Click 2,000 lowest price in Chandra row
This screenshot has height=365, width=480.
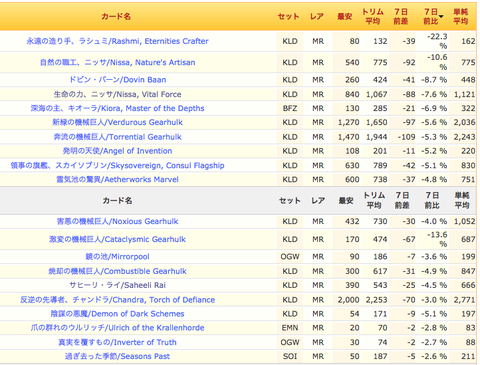tap(349, 300)
